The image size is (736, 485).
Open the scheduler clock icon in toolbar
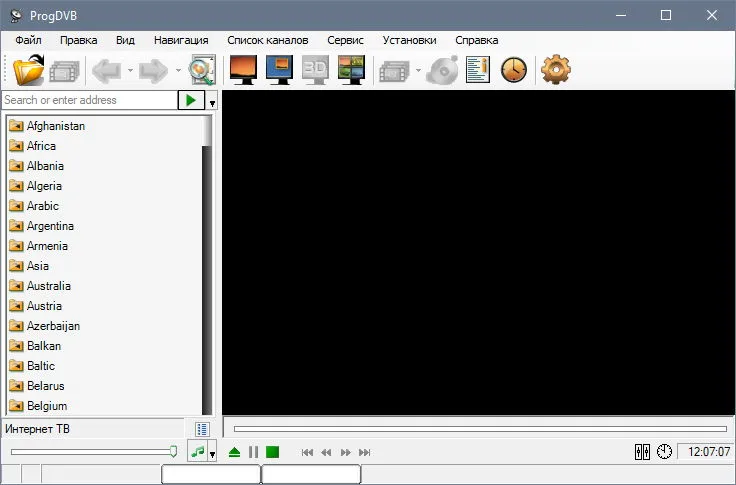514,70
